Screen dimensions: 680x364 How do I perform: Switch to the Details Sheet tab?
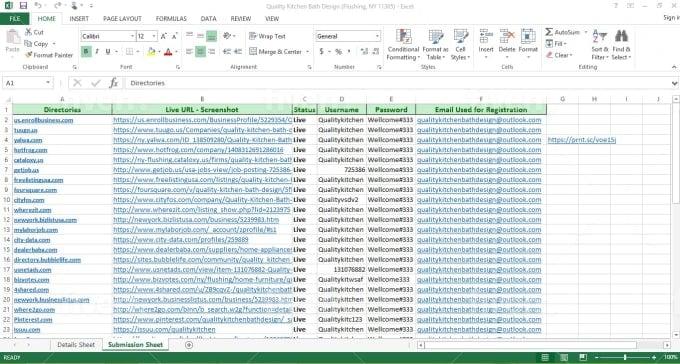[x=76, y=345]
